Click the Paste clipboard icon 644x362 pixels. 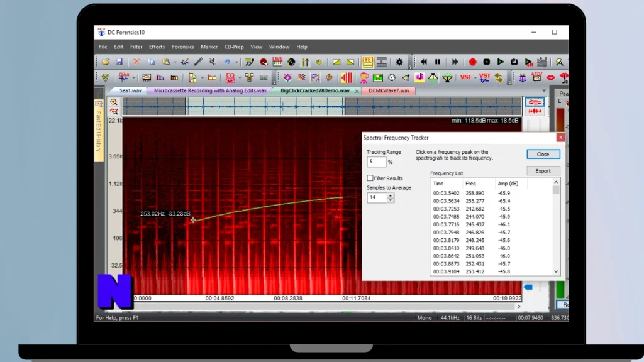(x=166, y=62)
